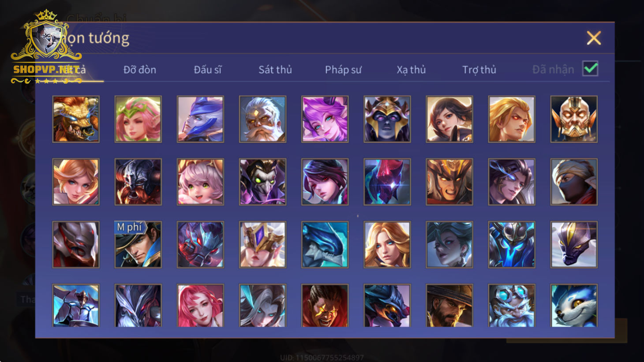The height and width of the screenshot is (362, 644).
Task: Select the golden bull hero portrait
Action: (x=76, y=119)
